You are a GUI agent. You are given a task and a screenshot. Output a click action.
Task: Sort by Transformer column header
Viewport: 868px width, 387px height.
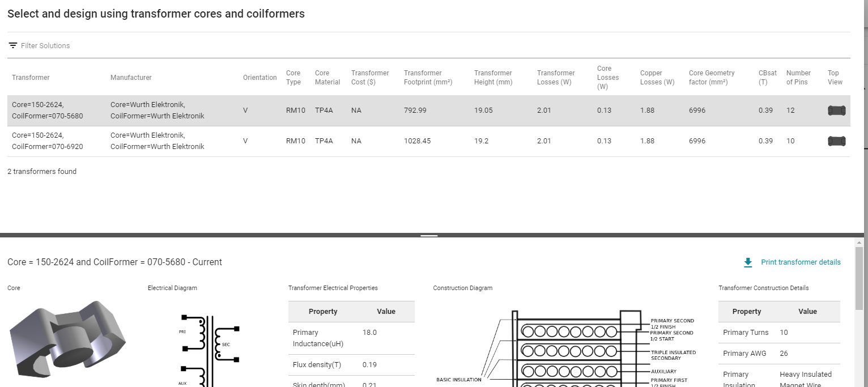31,78
